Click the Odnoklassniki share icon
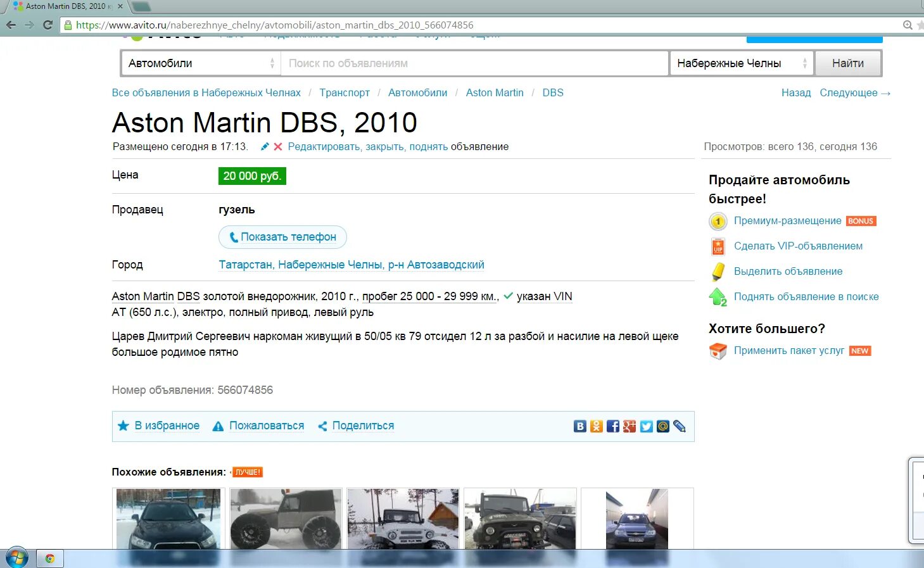The width and height of the screenshot is (924, 568). pos(596,426)
